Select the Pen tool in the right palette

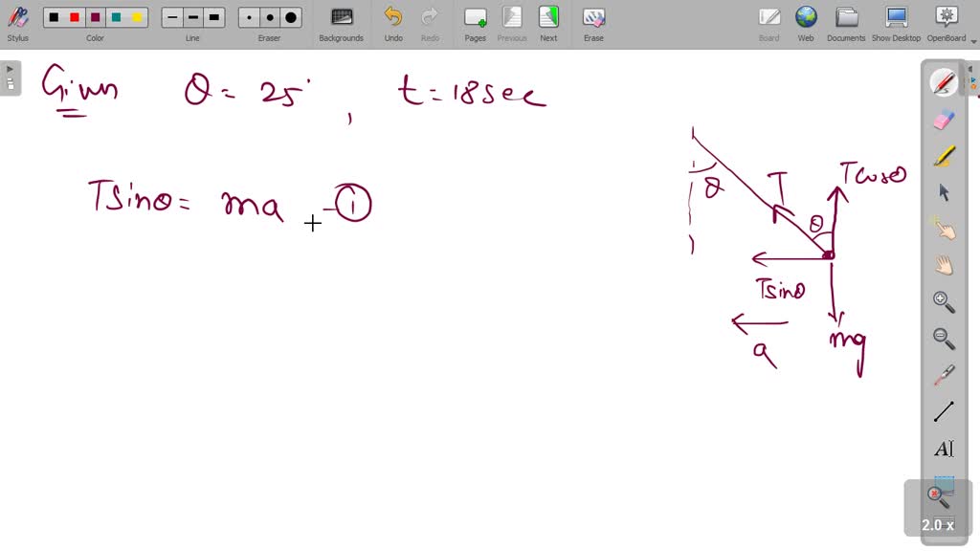point(943,81)
